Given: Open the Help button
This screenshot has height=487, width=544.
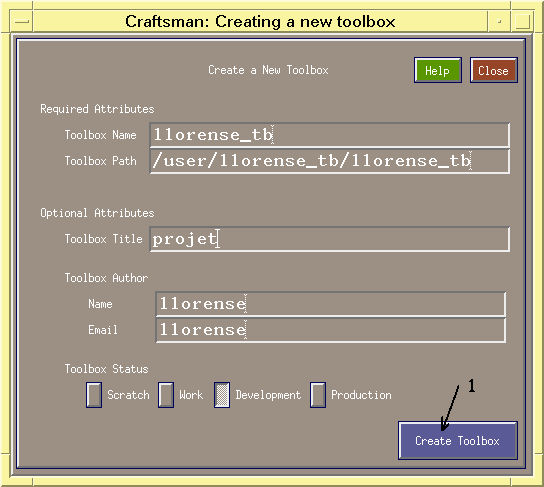Looking at the screenshot, I should [x=437, y=70].
